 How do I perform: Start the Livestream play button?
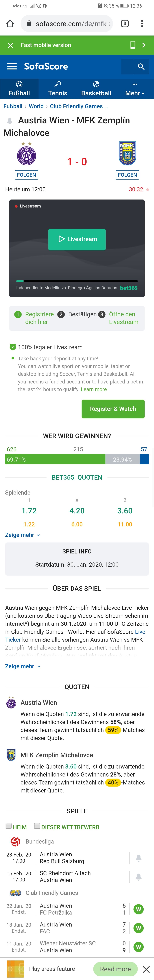(x=77, y=239)
